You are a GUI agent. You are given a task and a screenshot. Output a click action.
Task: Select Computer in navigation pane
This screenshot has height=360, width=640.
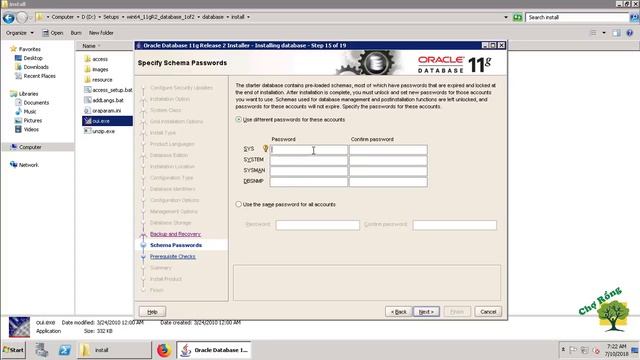click(x=26, y=147)
